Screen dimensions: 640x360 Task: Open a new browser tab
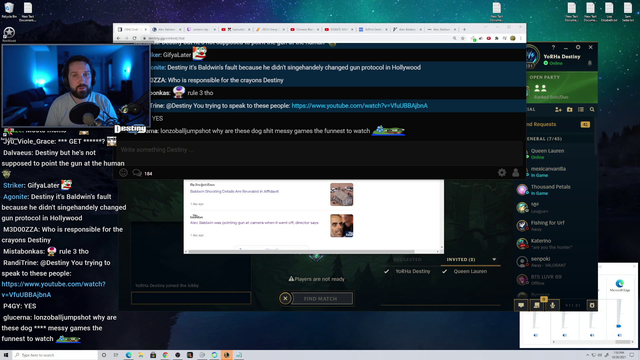(x=464, y=29)
